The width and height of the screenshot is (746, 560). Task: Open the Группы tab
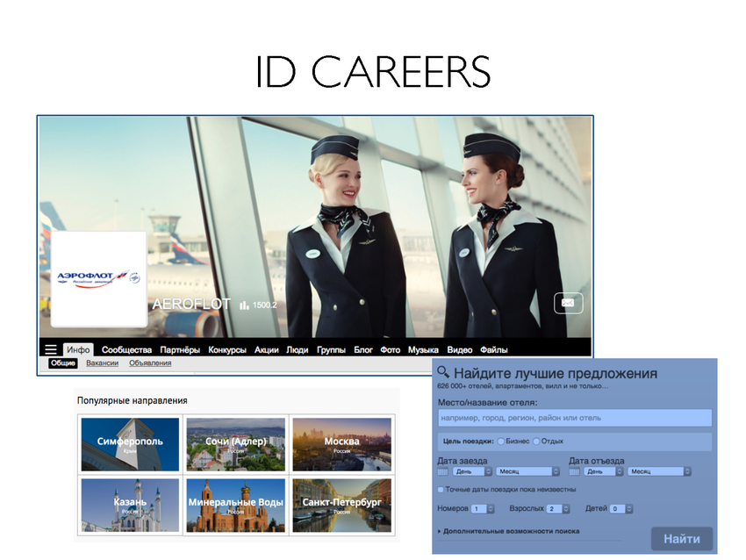click(x=331, y=349)
